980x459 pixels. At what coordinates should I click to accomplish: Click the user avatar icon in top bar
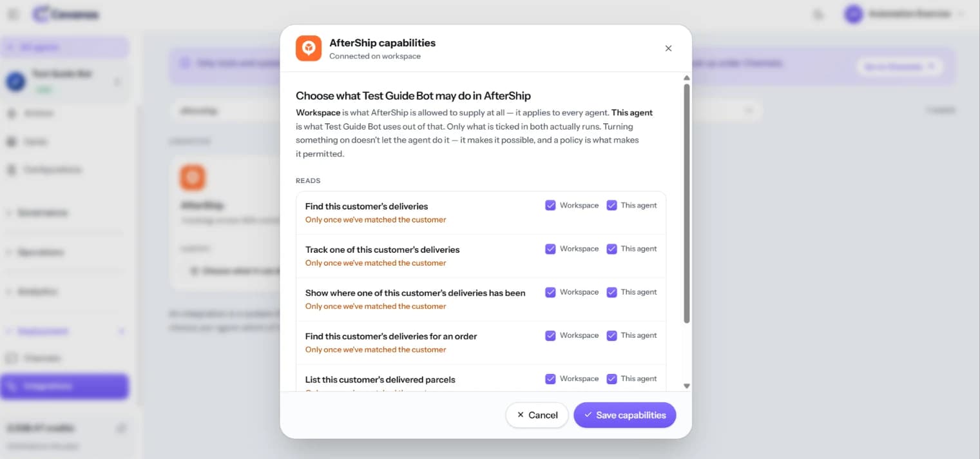pos(854,14)
